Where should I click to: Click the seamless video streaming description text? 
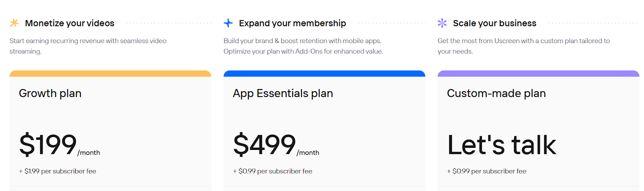click(x=88, y=46)
